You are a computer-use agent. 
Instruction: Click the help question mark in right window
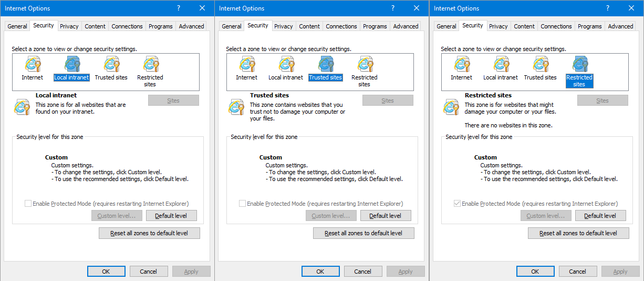coord(608,8)
